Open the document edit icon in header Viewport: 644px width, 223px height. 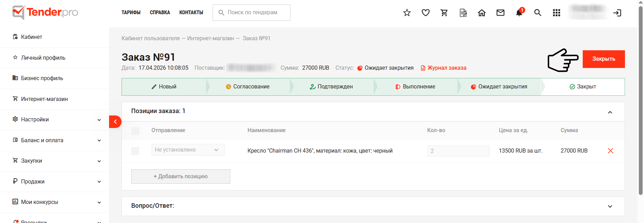click(x=463, y=13)
